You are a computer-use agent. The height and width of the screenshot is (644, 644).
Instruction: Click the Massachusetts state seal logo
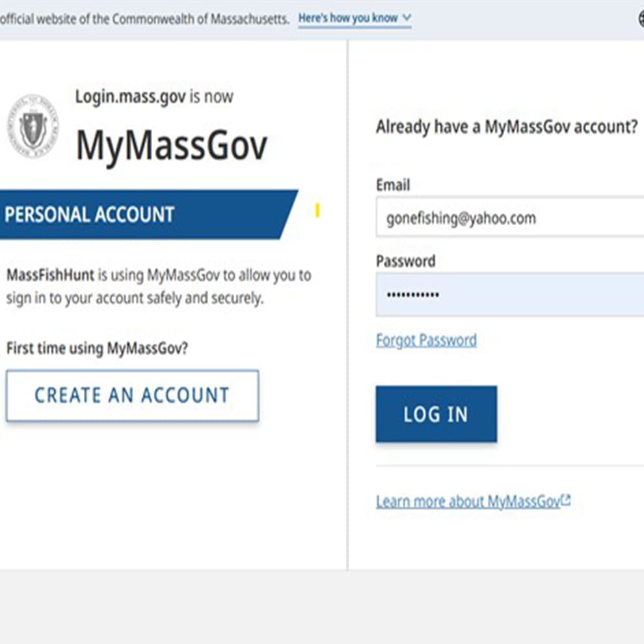pos(33,126)
